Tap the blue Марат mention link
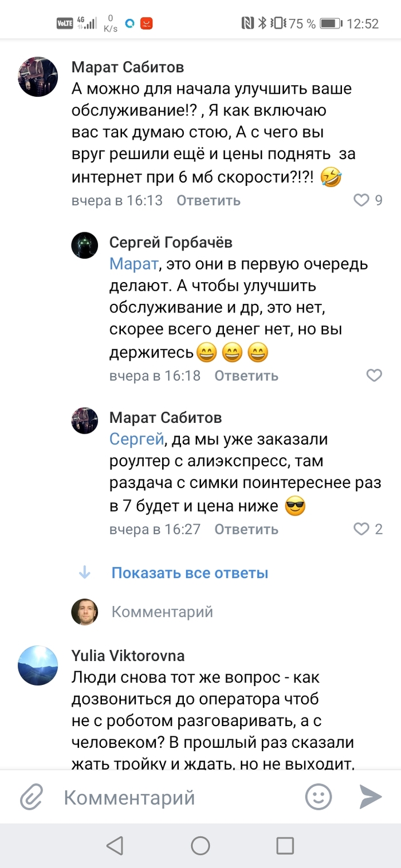 click(133, 265)
